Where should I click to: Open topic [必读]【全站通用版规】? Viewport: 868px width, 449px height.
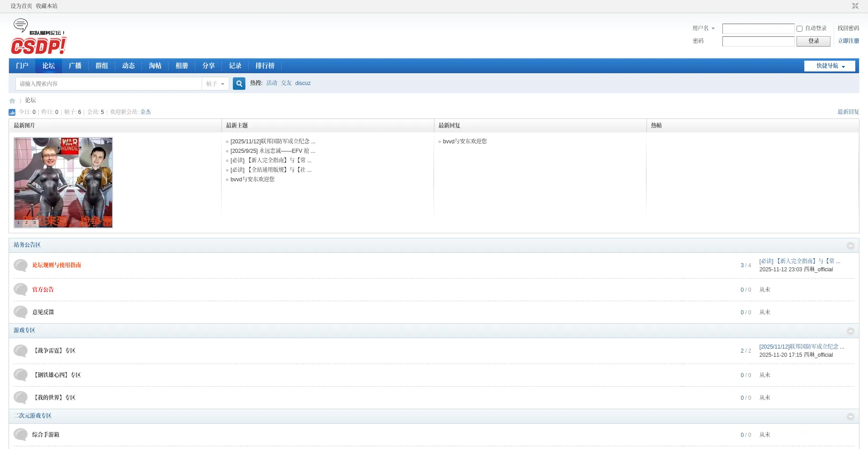(271, 170)
